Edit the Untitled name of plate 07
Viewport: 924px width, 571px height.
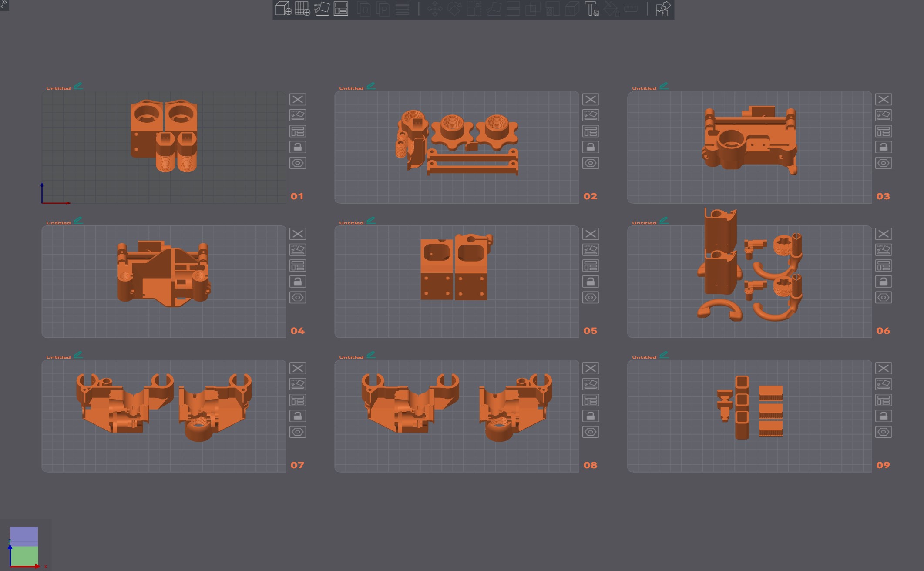(78, 355)
